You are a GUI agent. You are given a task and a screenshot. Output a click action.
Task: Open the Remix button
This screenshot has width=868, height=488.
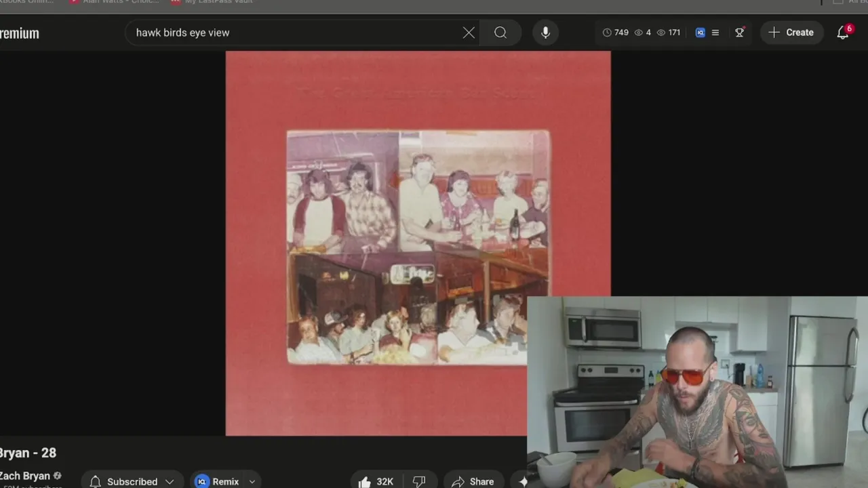tap(217, 481)
